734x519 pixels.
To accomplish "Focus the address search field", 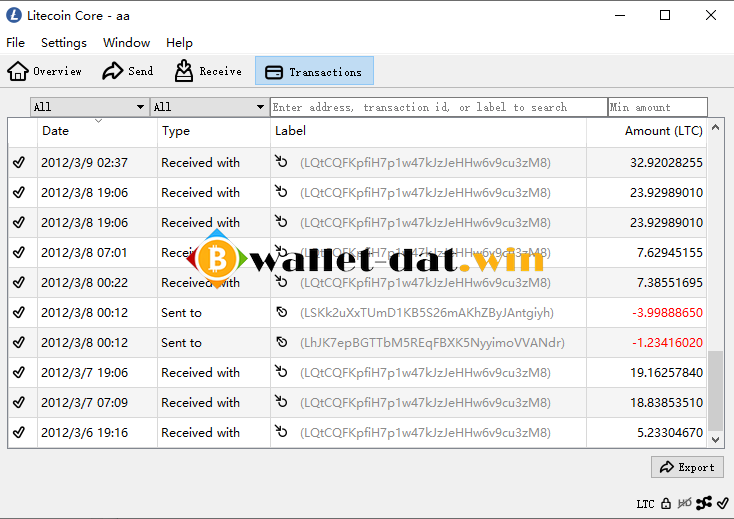I will tap(439, 107).
